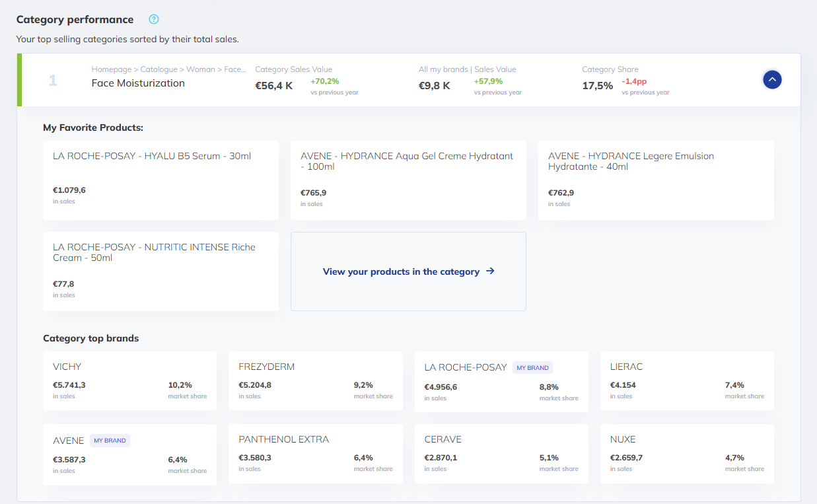Select the LIERAC brand card
Image resolution: width=817 pixels, height=504 pixels.
(x=686, y=380)
